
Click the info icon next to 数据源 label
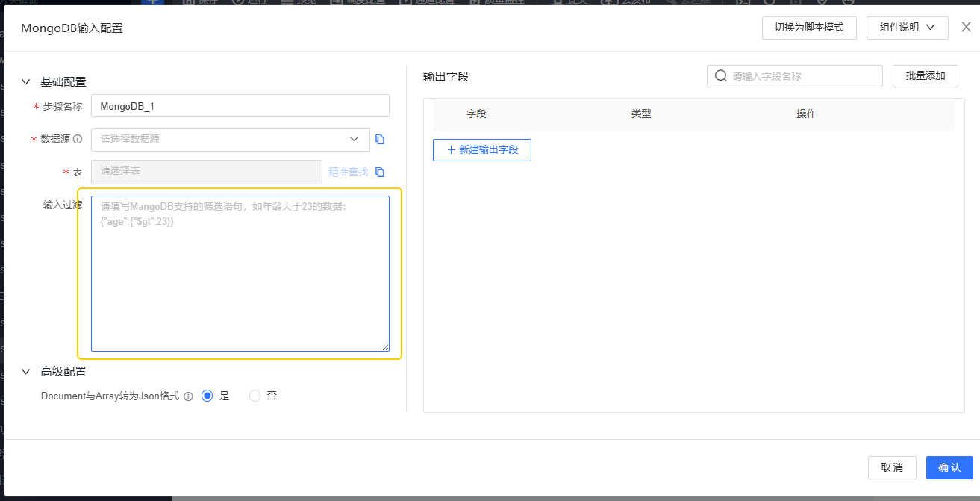click(x=78, y=140)
